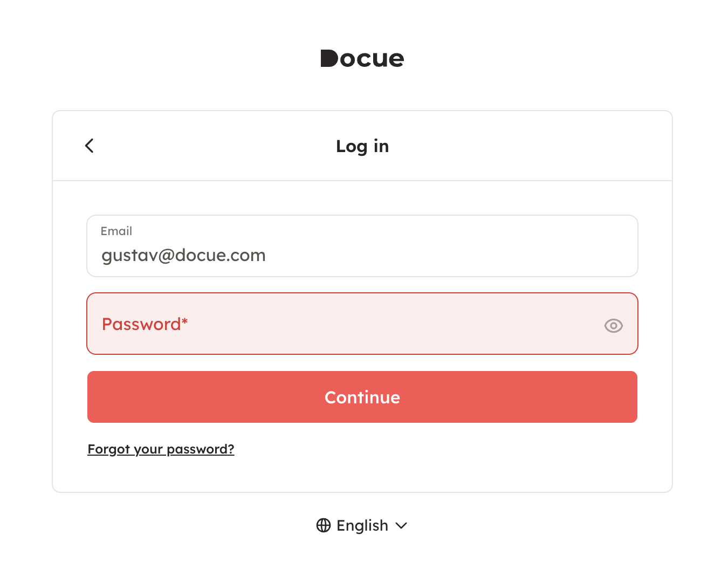Click the solid D in the Docue wordmark
The image size is (728, 563).
click(x=329, y=59)
